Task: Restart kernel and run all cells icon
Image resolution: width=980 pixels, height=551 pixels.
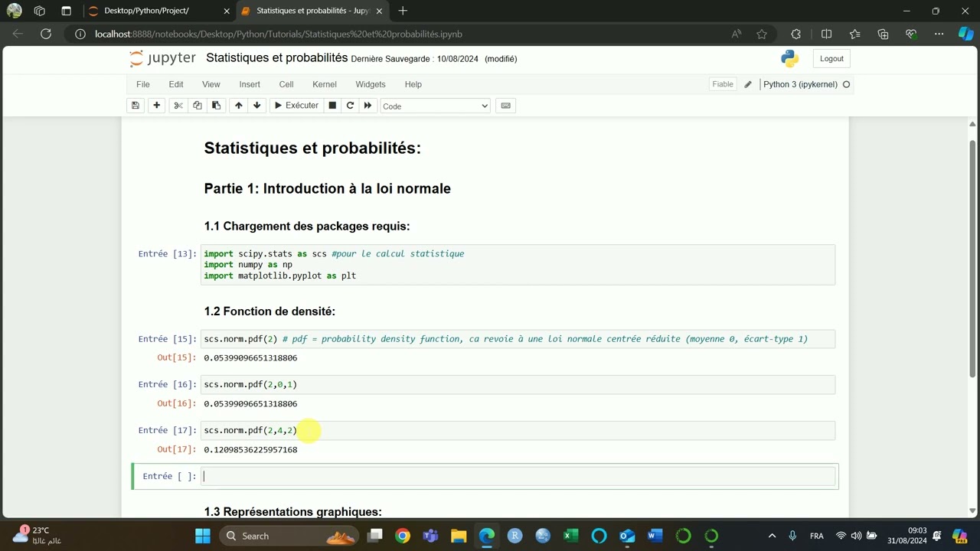Action: coord(367,106)
